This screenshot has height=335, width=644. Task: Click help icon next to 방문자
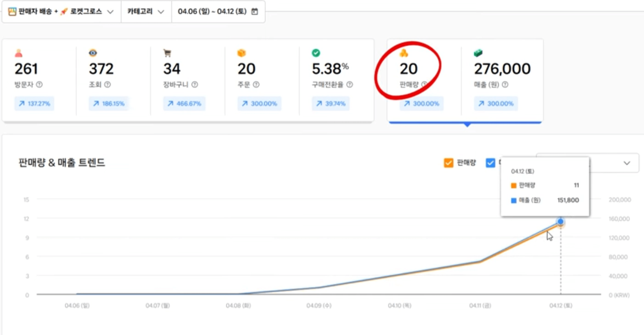point(39,85)
